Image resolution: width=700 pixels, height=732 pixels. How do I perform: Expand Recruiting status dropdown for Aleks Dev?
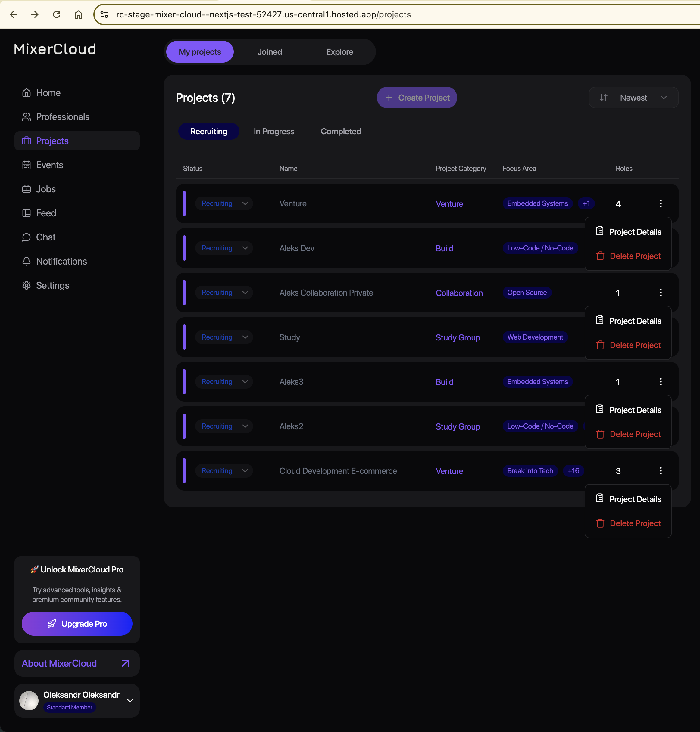(x=245, y=248)
